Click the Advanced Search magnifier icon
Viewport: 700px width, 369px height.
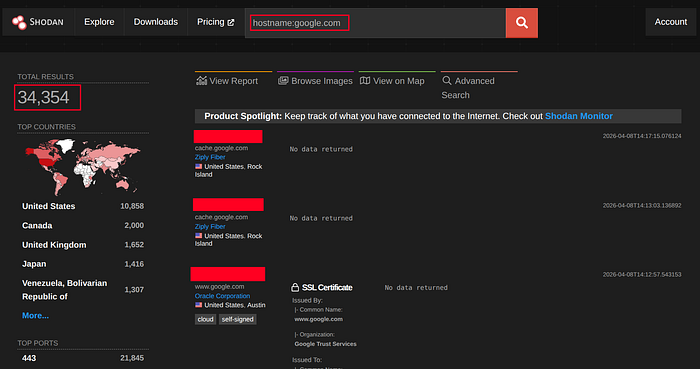[x=446, y=81]
